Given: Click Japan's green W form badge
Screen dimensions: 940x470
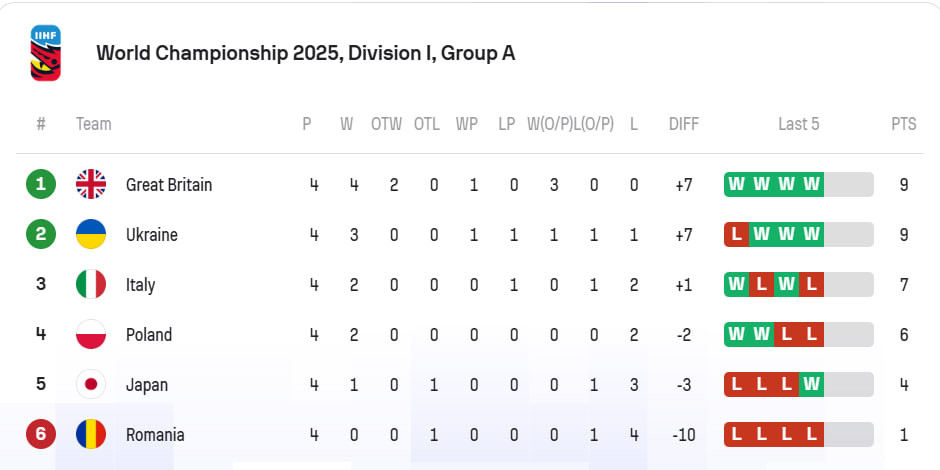Looking at the screenshot, I should (x=811, y=384).
